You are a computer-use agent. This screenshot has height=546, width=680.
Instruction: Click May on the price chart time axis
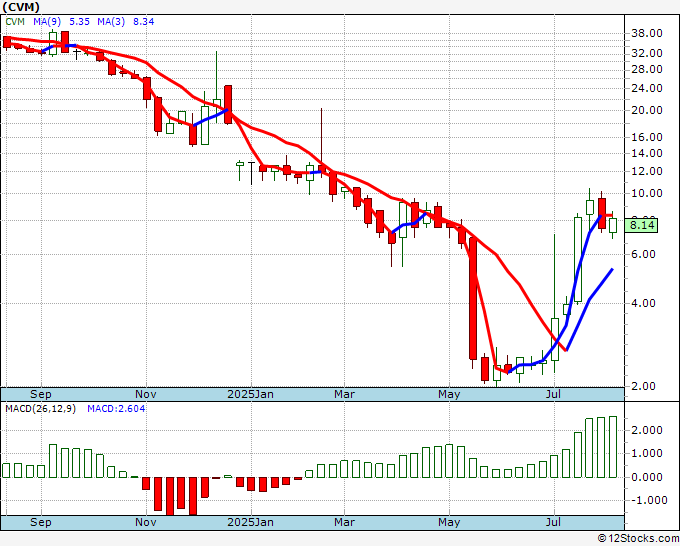tap(449, 394)
